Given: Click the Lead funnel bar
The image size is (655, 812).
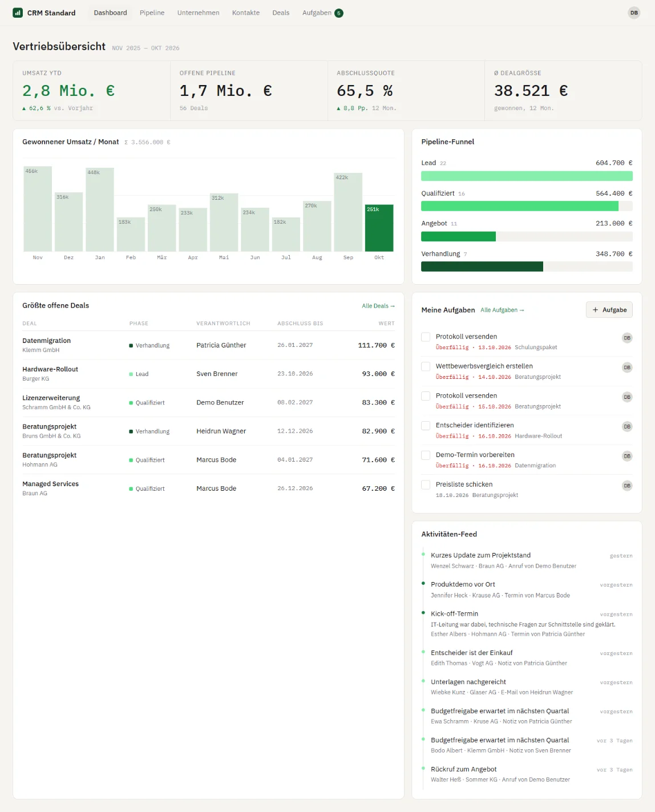Looking at the screenshot, I should tap(527, 176).
